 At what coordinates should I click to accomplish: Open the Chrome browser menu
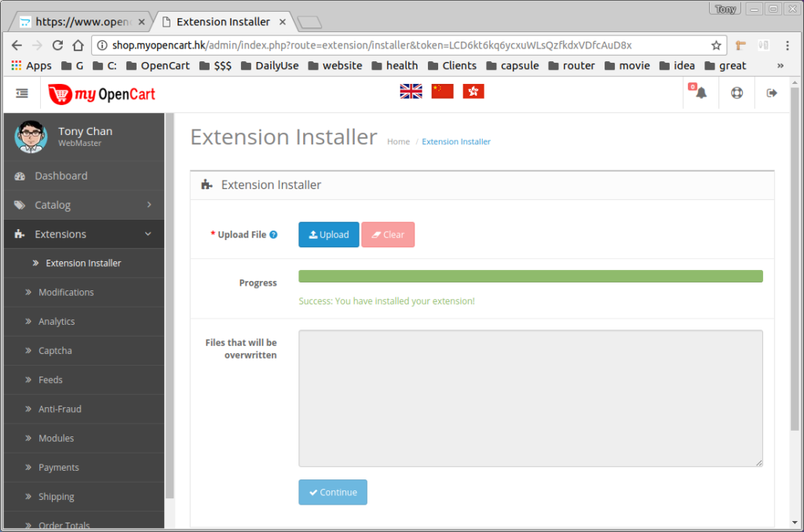788,45
